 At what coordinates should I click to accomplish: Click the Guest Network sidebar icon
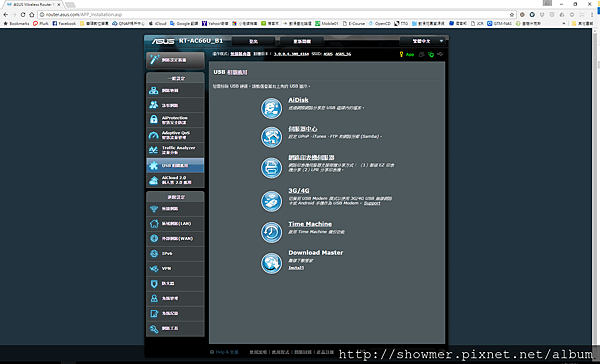(x=154, y=105)
